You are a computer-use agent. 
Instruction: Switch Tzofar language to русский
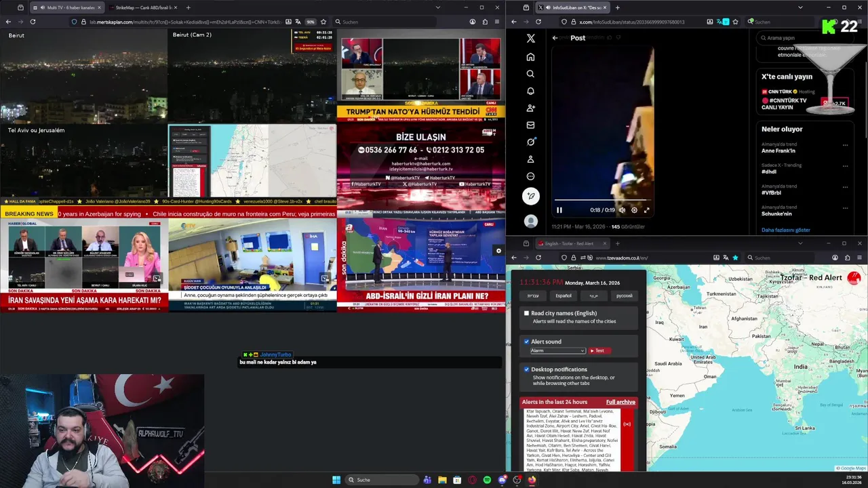[x=624, y=296]
